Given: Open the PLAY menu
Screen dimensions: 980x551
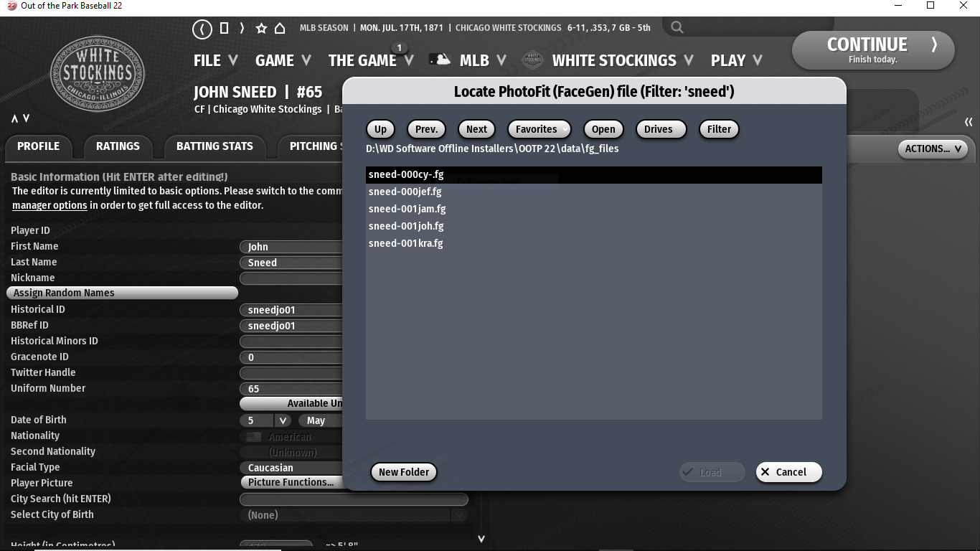Looking at the screenshot, I should pyautogui.click(x=736, y=61).
